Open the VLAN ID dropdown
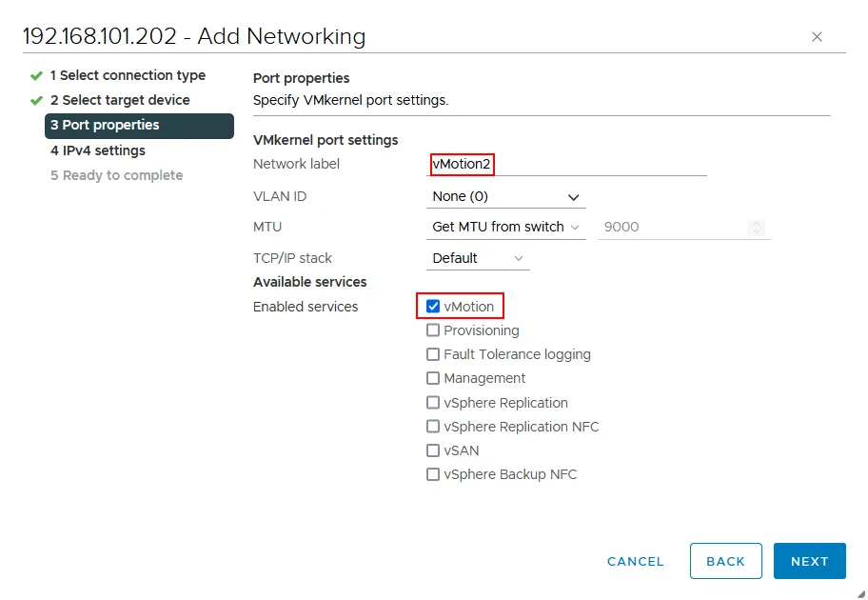Image resolution: width=868 pixels, height=600 pixels. click(x=505, y=196)
